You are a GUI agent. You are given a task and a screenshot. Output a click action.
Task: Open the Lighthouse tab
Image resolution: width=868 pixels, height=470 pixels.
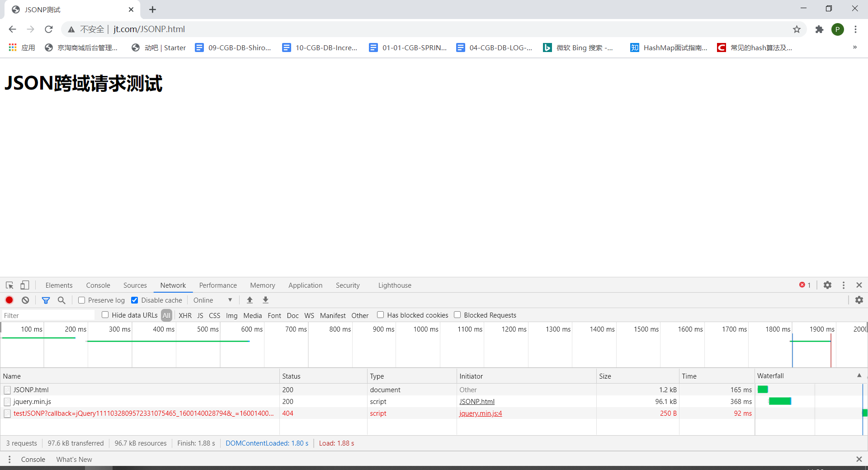395,285
